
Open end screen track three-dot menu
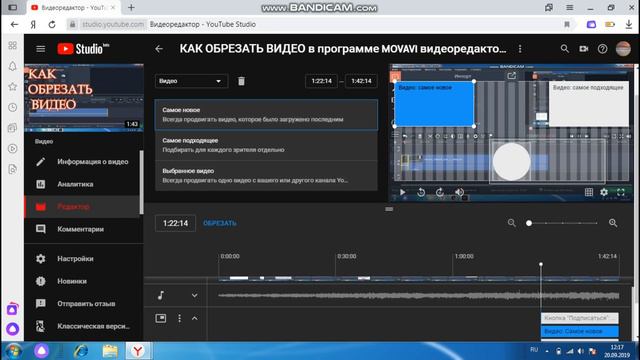179,318
